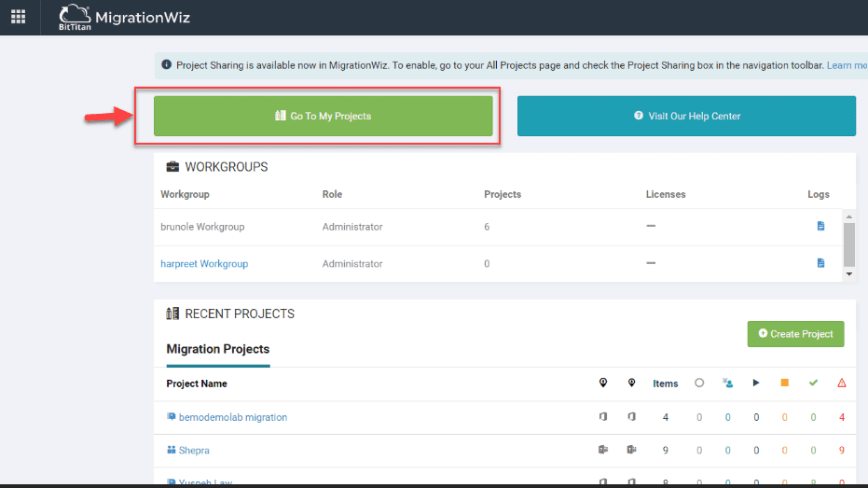Go To My Projects
The width and height of the screenshot is (868, 488).
coord(324,116)
